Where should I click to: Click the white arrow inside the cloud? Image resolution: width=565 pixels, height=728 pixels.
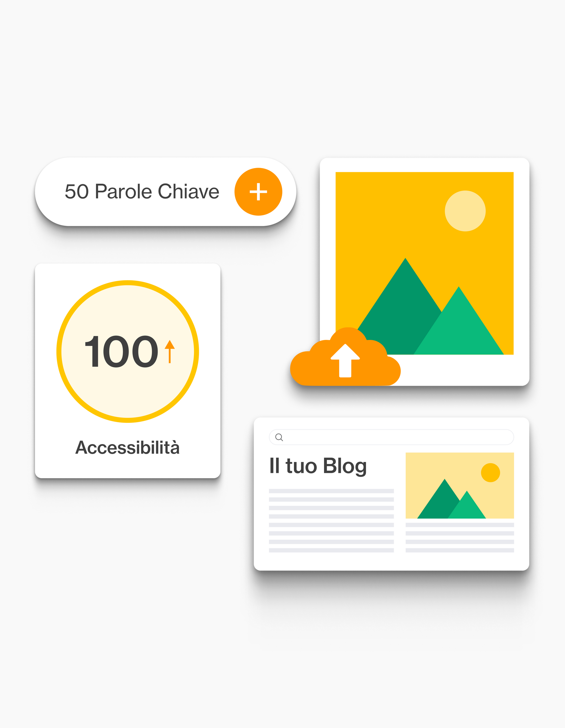point(345,361)
